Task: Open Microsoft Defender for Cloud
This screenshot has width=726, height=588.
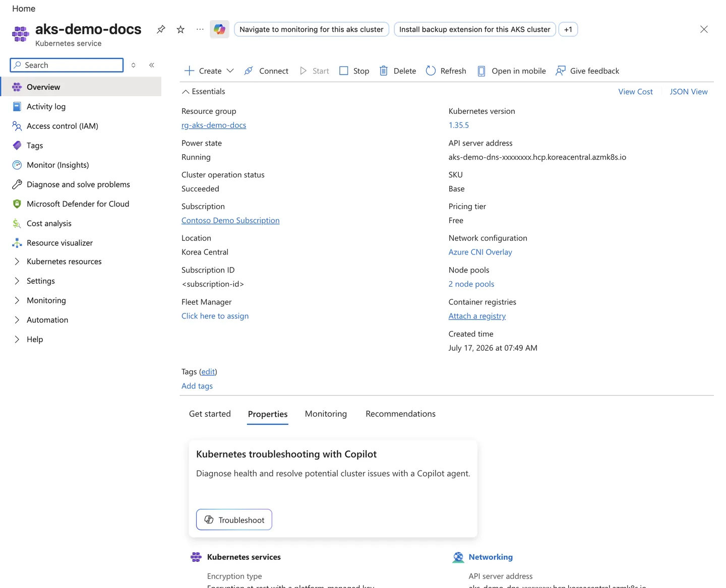Action: (81, 204)
